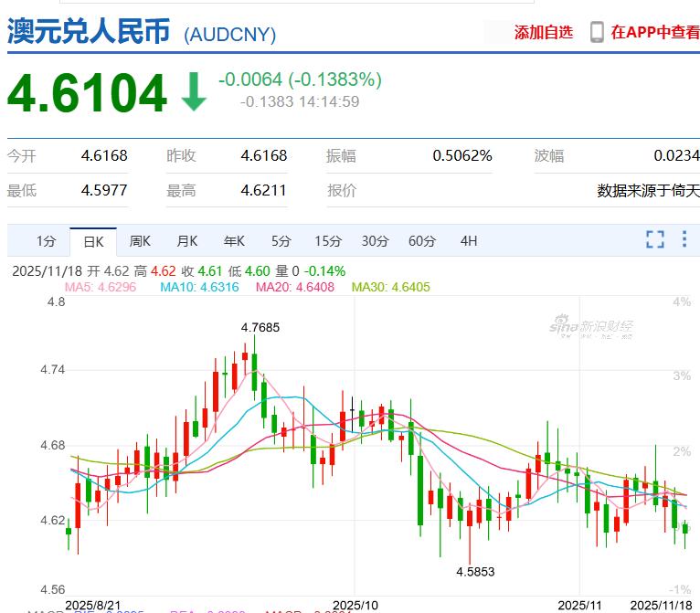Click 添加自选 to add to watchlist
The height and width of the screenshot is (613, 700).
coord(544,33)
